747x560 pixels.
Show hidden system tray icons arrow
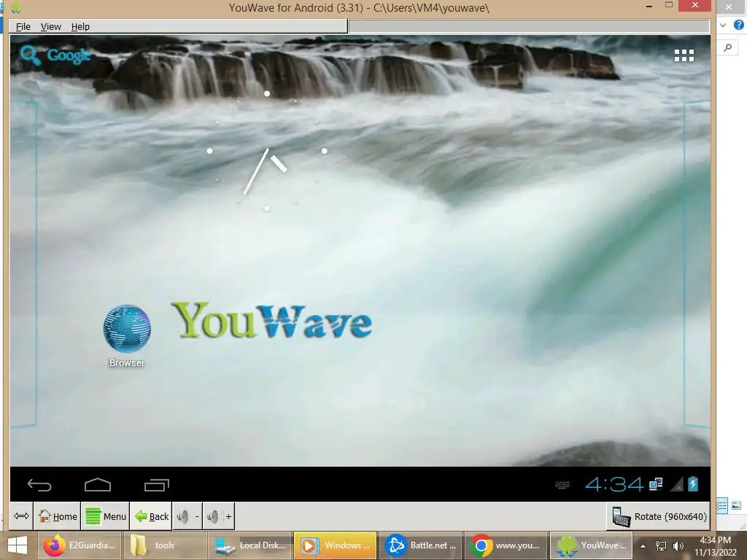[643, 546]
